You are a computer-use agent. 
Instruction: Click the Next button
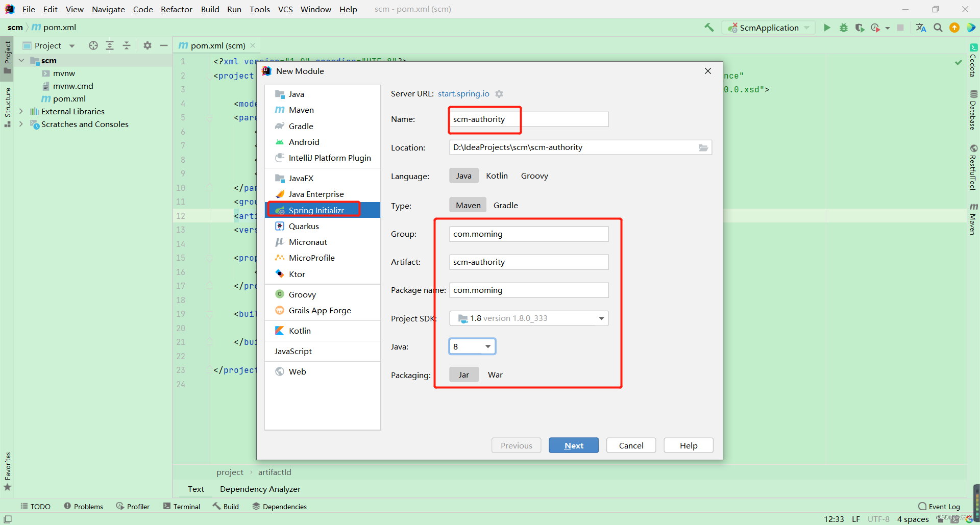[574, 445]
